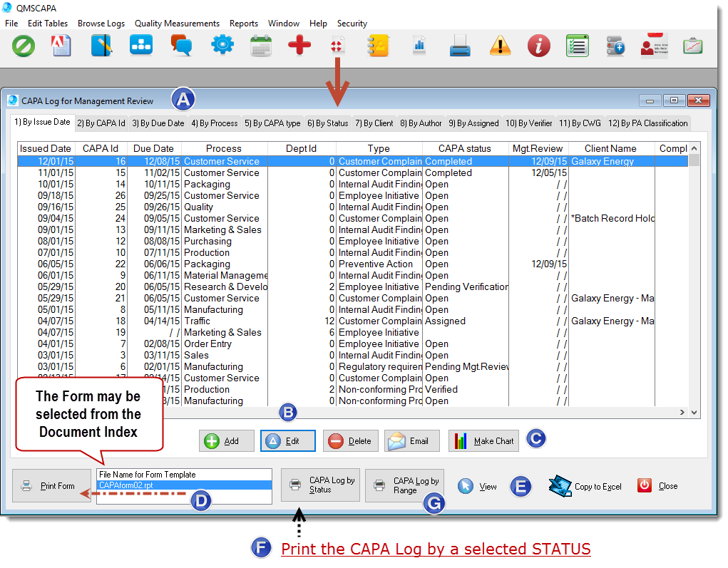Click the calendar scheduler icon
Viewport: 728px width, 568px height.
[x=260, y=45]
